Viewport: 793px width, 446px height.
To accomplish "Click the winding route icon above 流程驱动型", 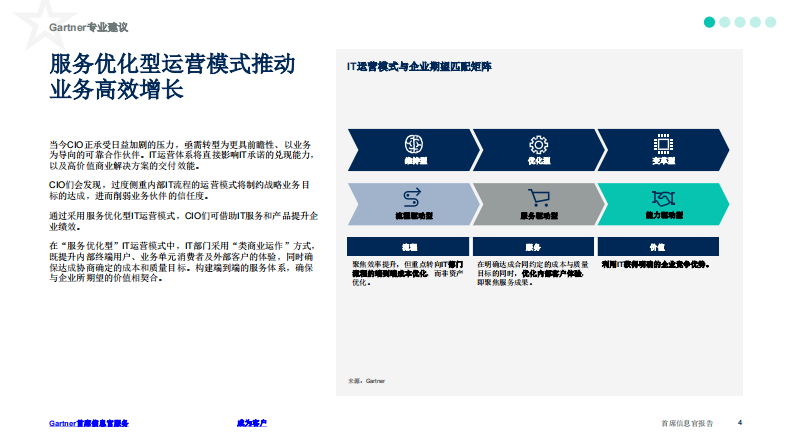I will pos(412,198).
